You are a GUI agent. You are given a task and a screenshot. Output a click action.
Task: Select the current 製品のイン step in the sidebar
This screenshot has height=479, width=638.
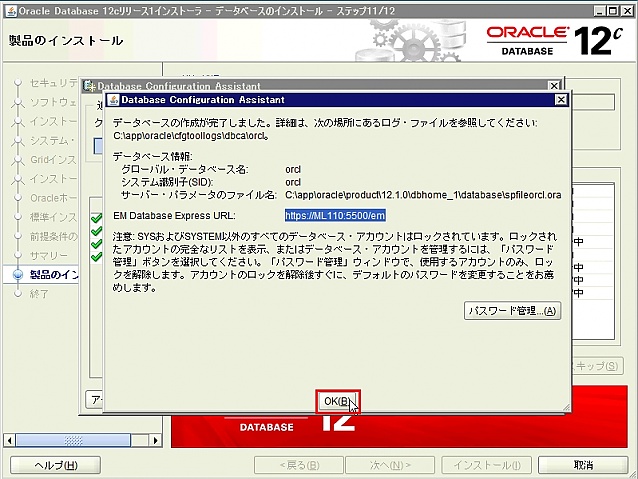pyautogui.click(x=54, y=275)
